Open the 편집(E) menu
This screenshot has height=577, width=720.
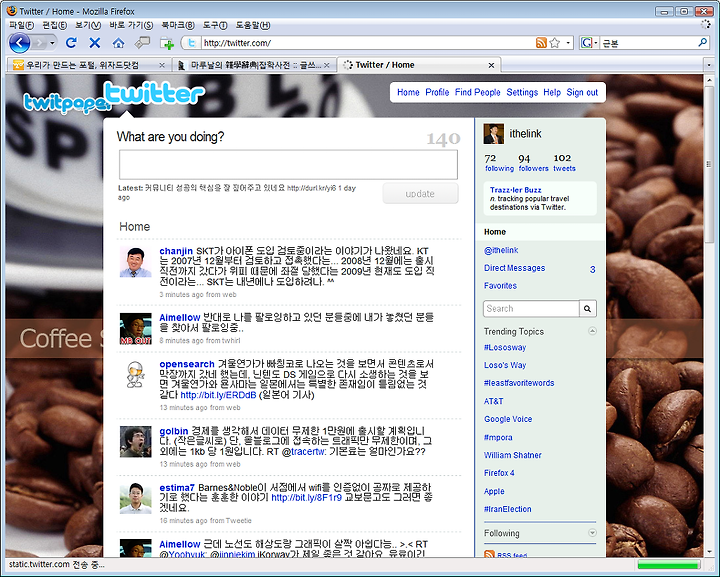tap(55, 25)
